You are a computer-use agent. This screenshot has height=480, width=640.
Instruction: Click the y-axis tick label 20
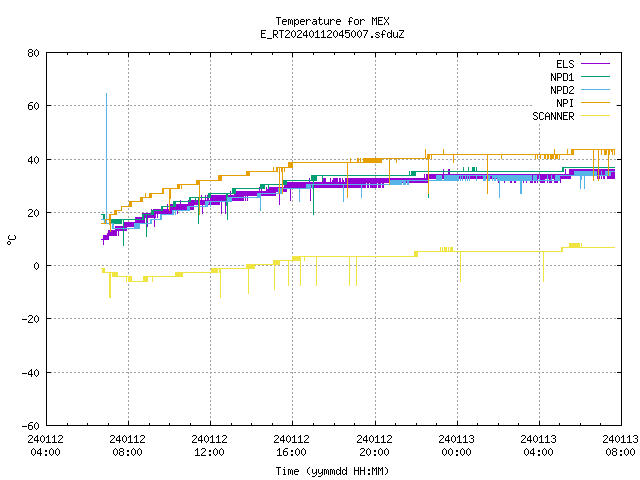click(34, 213)
